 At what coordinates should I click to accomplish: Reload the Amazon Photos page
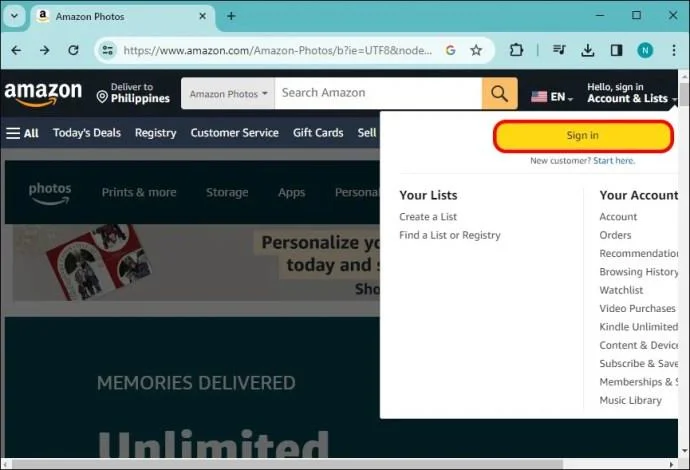pos(73,50)
